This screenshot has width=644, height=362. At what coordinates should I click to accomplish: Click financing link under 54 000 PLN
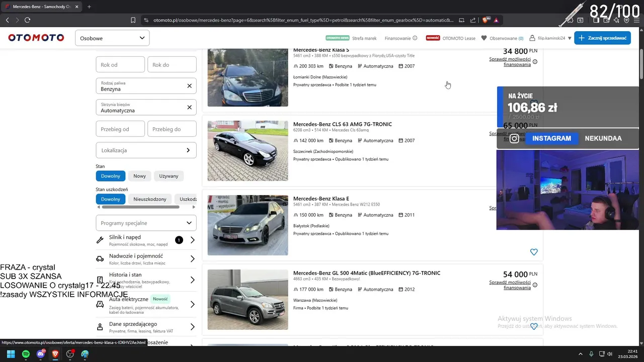click(510, 285)
